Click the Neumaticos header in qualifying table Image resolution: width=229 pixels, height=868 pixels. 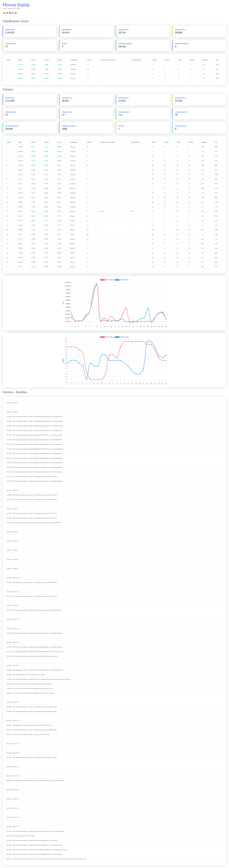[x=74, y=60]
